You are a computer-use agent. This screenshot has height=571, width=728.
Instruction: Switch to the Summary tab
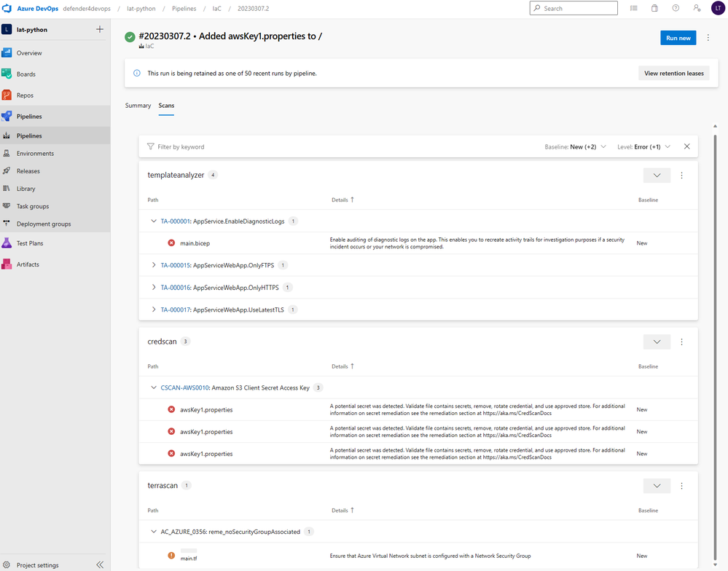click(x=138, y=106)
